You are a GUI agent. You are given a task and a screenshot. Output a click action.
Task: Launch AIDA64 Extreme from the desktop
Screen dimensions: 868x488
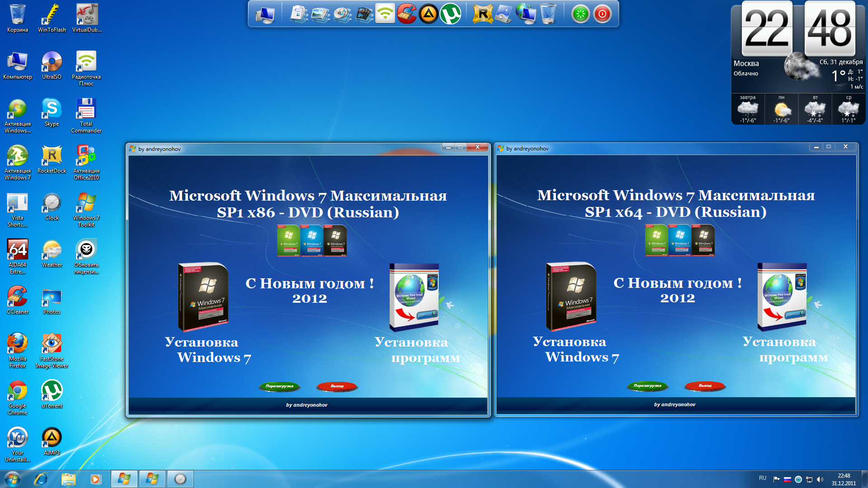click(x=17, y=256)
